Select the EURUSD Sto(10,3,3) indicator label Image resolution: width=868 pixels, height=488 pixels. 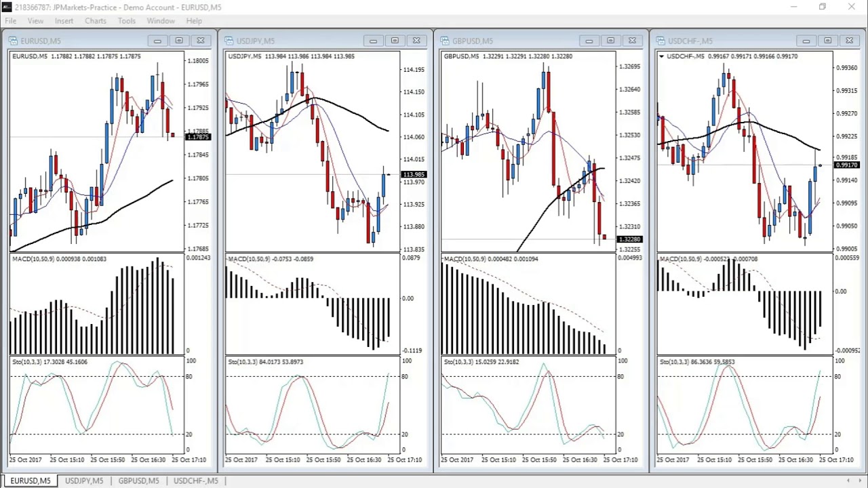(50, 362)
